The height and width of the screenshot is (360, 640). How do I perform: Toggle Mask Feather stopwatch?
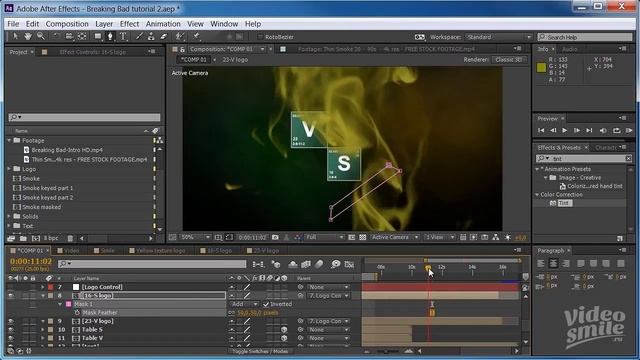tap(77, 313)
